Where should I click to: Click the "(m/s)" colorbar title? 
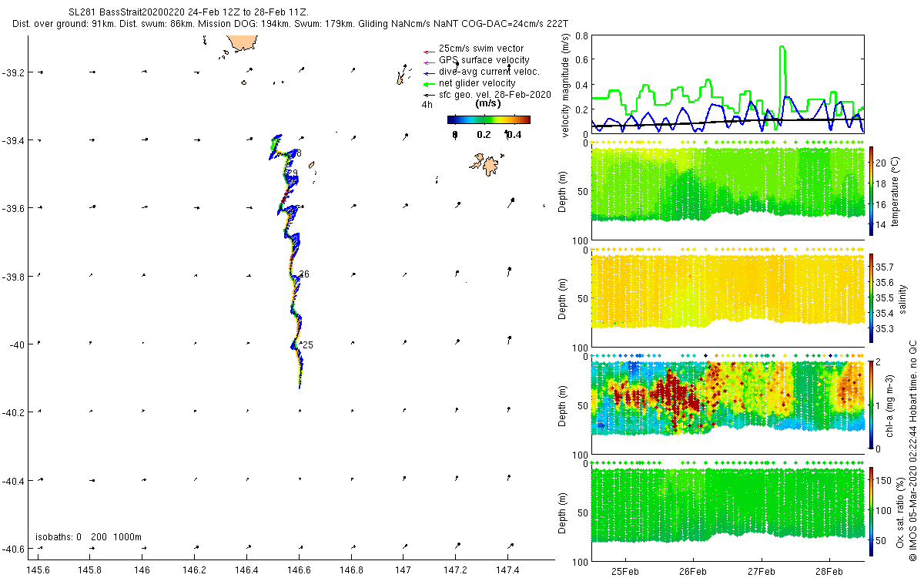point(488,103)
